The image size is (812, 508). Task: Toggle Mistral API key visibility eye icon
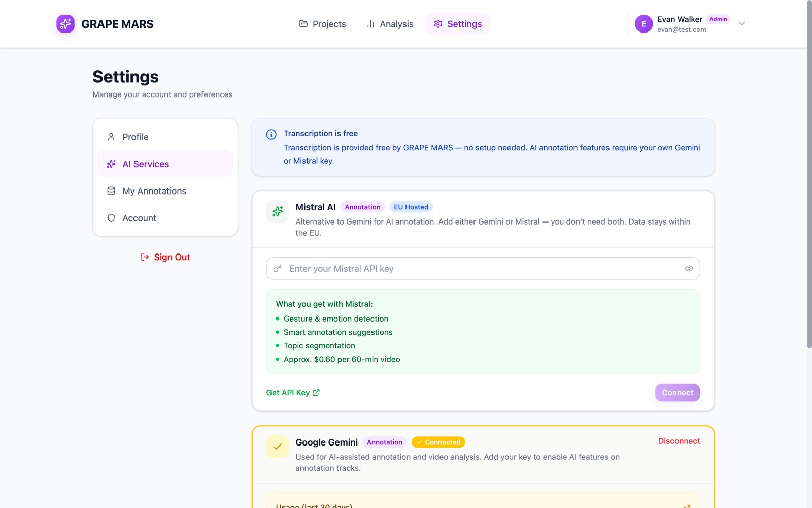coord(689,269)
